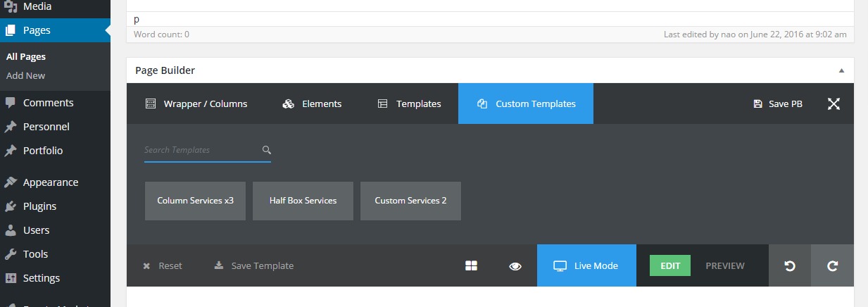868x307 pixels.
Task: Enable Live Mode
Action: pos(586,265)
